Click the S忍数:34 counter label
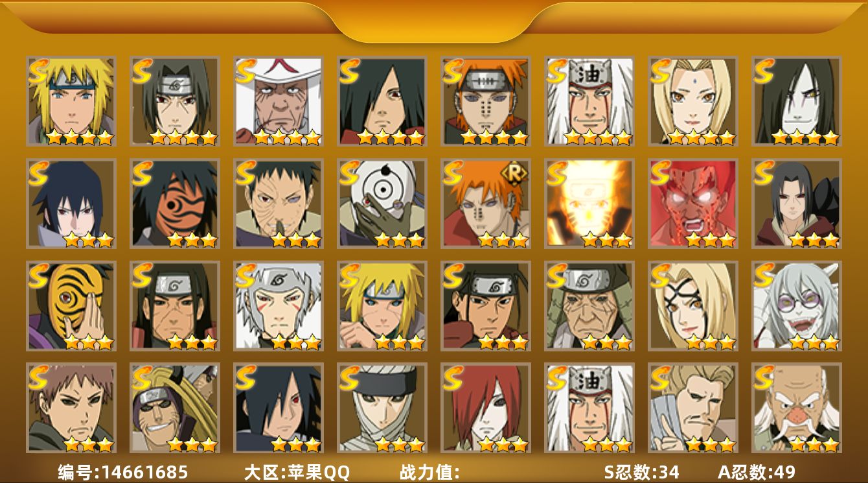868x483 pixels. (x=641, y=472)
